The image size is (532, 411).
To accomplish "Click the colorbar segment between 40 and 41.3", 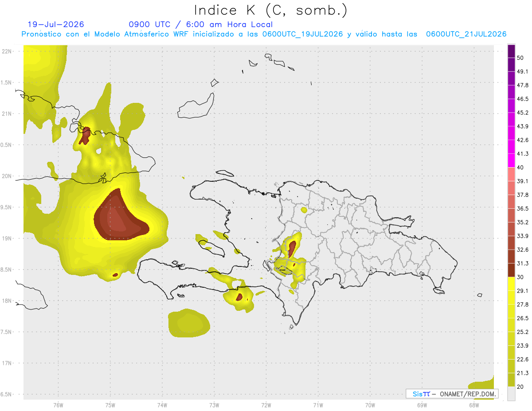I will 511,160.
